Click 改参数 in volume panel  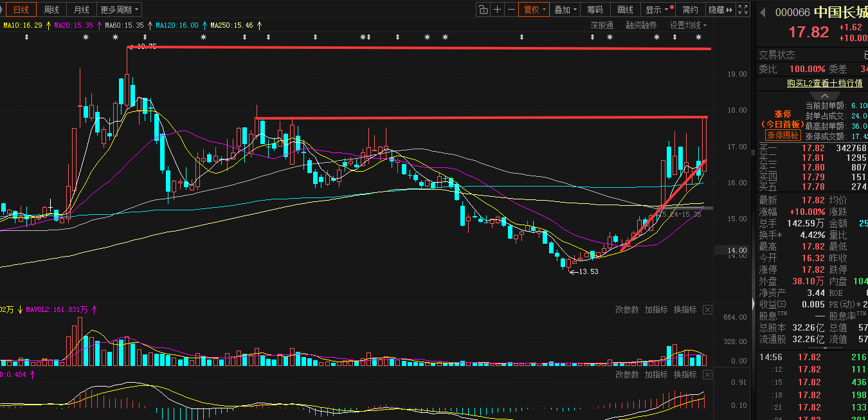tap(627, 310)
